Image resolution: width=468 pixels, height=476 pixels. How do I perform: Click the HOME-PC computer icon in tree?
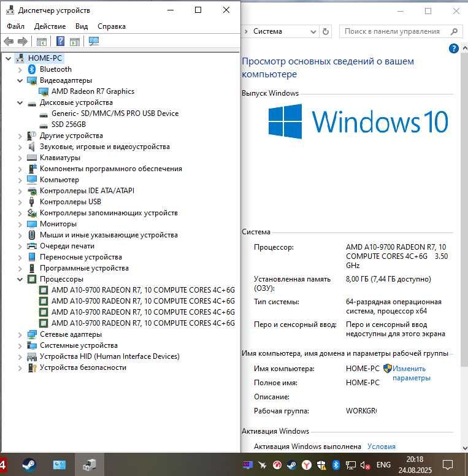(x=20, y=58)
